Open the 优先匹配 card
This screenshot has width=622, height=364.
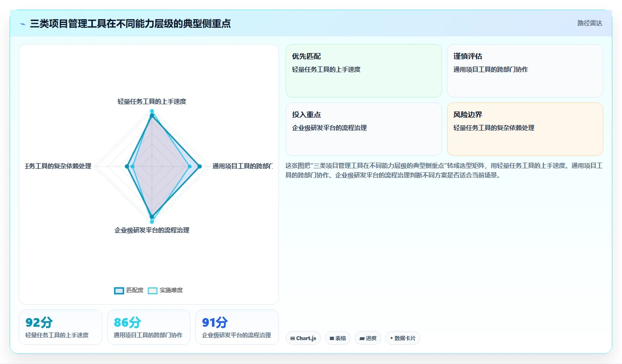tap(364, 71)
